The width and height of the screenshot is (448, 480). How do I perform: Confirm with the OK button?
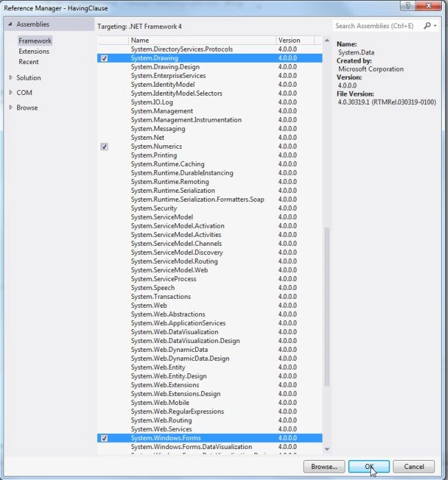(x=369, y=466)
